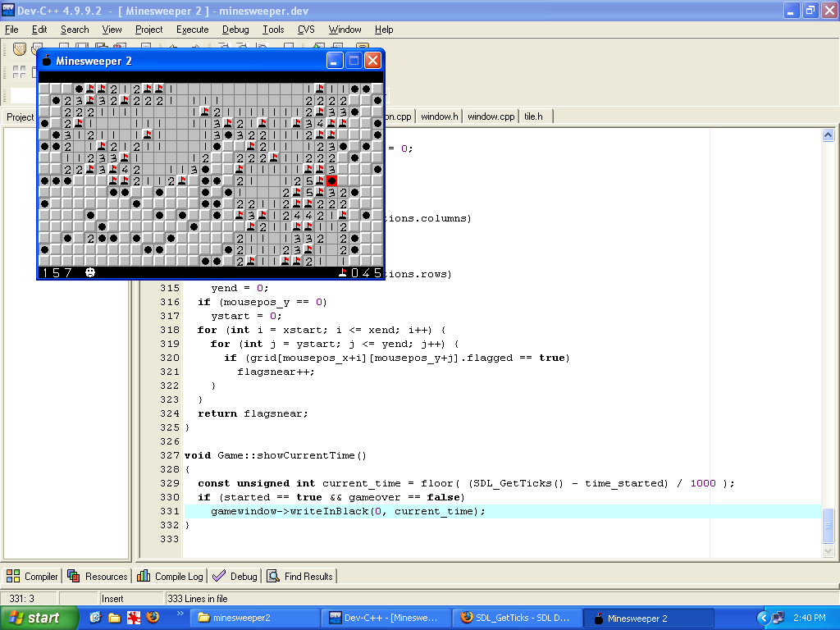
Task: Switch to the Compiler bottom tab
Action: point(33,577)
